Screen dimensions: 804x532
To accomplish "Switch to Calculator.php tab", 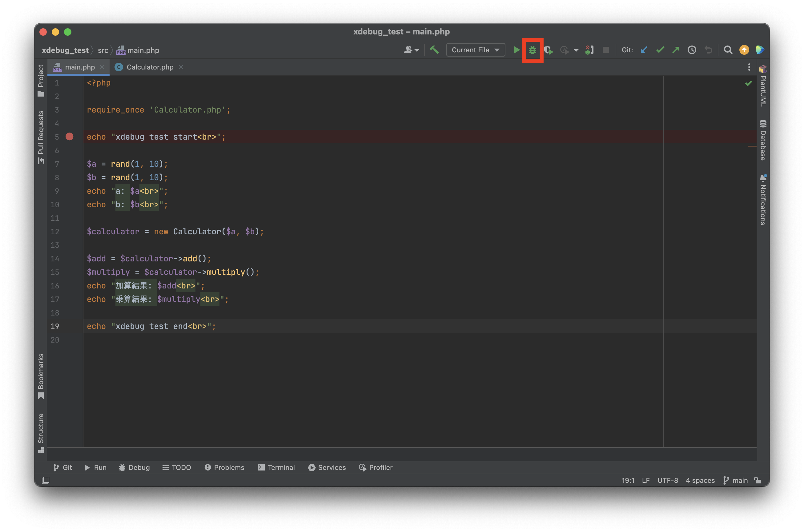I will click(150, 67).
